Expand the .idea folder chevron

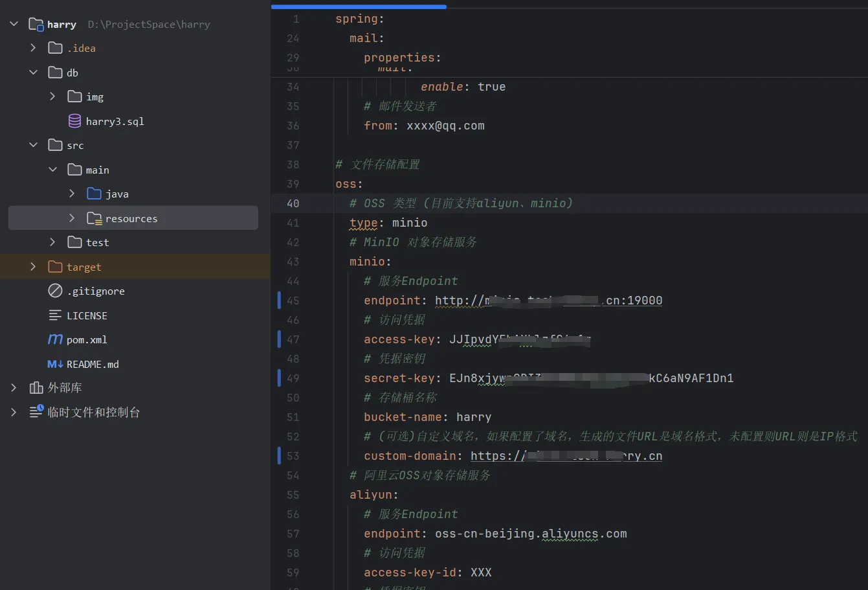(34, 48)
